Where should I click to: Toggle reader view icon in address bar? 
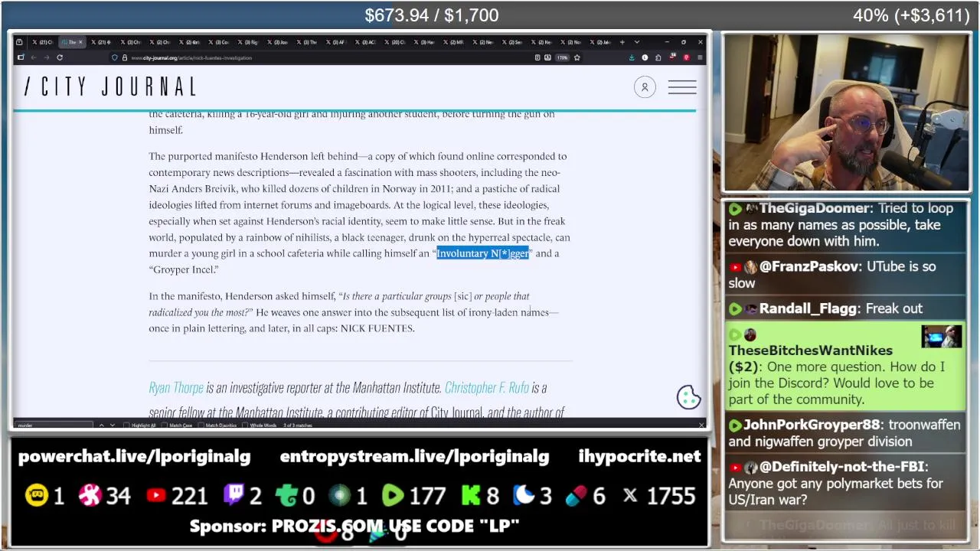(x=537, y=57)
